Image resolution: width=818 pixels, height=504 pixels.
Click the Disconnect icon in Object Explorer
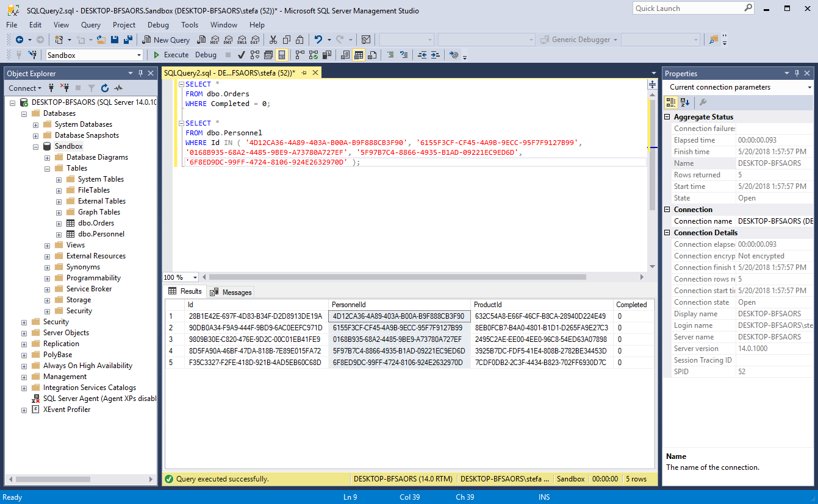click(65, 88)
